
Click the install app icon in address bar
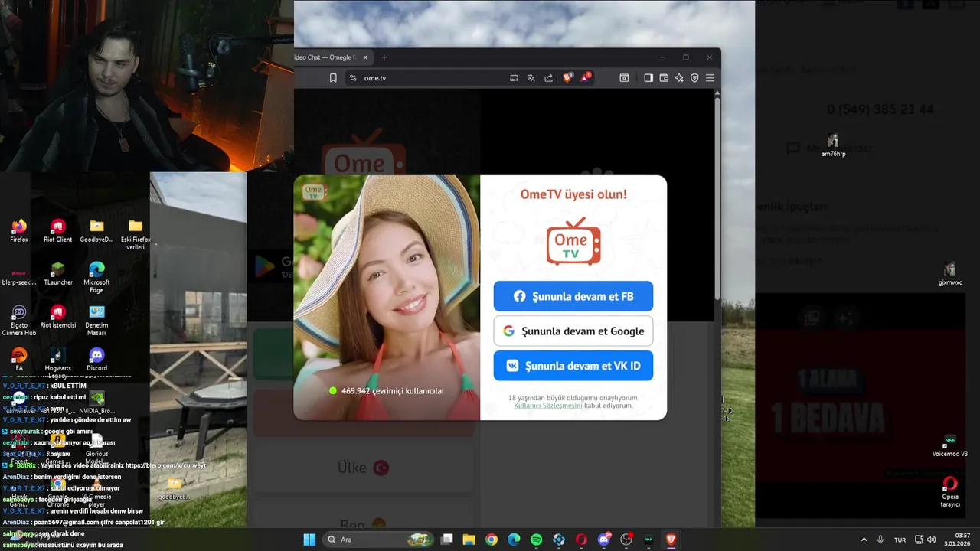pyautogui.click(x=514, y=78)
